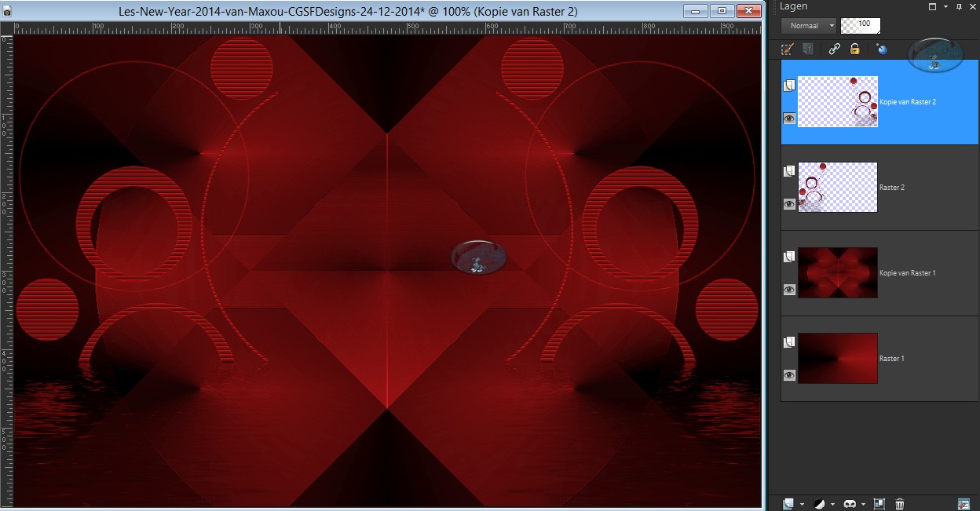Select the Kopie van Raster 2 thumbnail

coord(838,101)
